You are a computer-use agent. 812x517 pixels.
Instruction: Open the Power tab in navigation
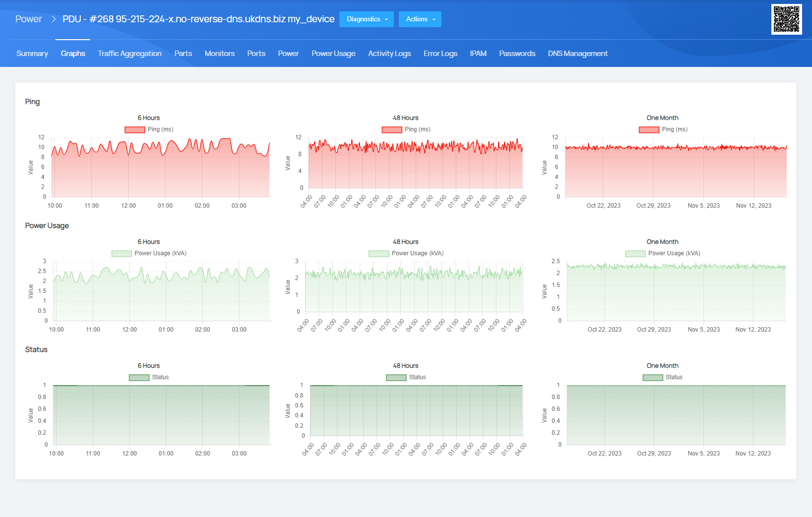288,54
